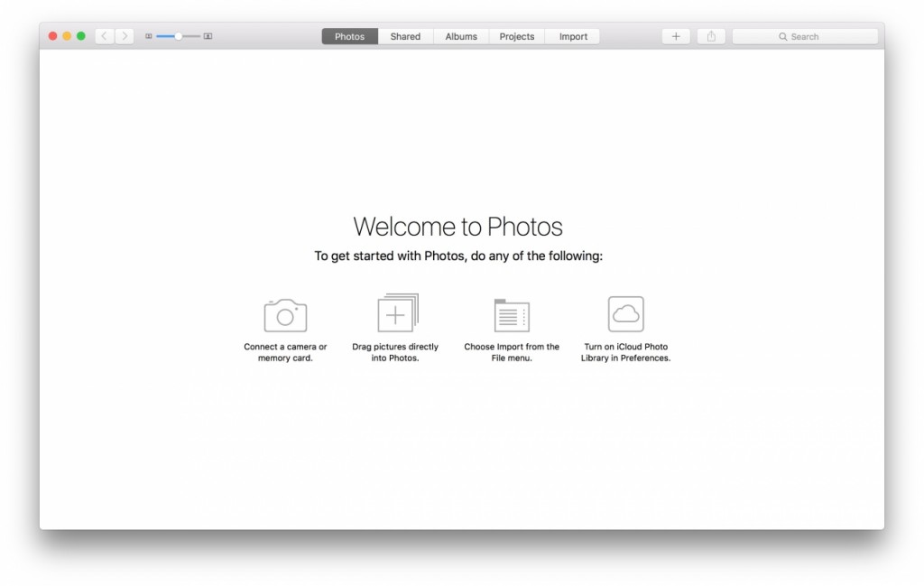Image resolution: width=924 pixels, height=586 pixels.
Task: Close the Photos window with red button
Action: click(52, 36)
